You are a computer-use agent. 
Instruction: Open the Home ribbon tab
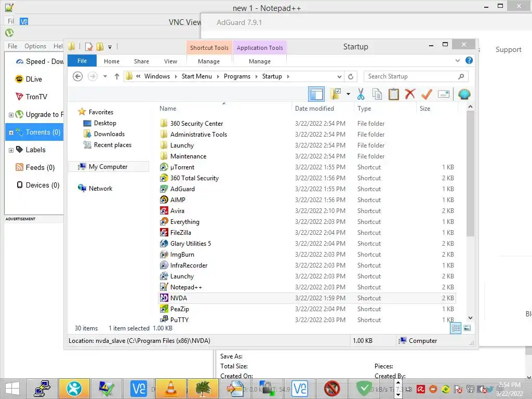click(112, 61)
